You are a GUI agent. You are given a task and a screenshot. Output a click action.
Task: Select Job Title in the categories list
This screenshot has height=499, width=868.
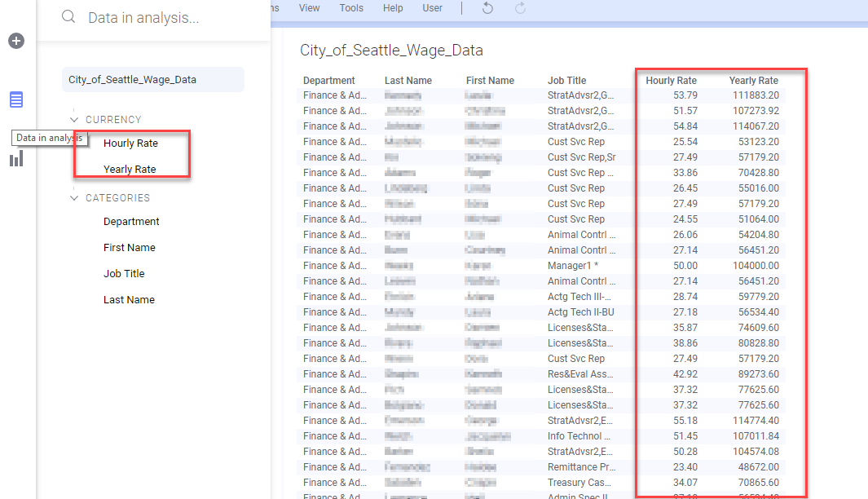click(x=124, y=274)
